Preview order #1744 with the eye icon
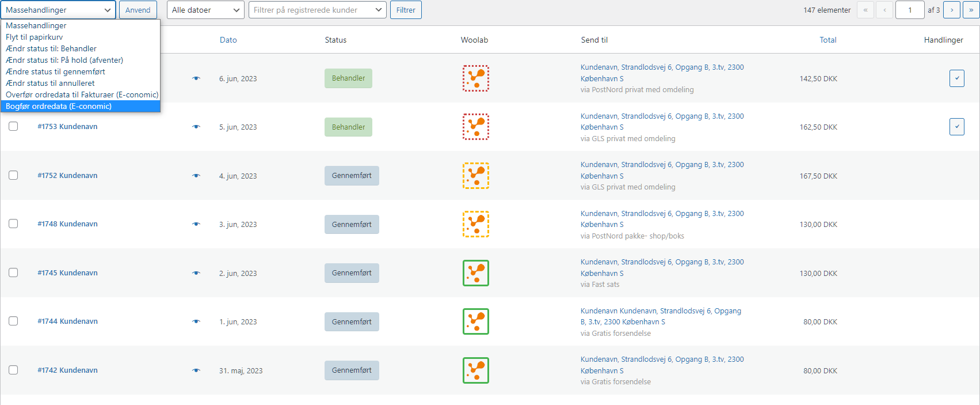Screen dimensions: 980x405 pyautogui.click(x=196, y=321)
